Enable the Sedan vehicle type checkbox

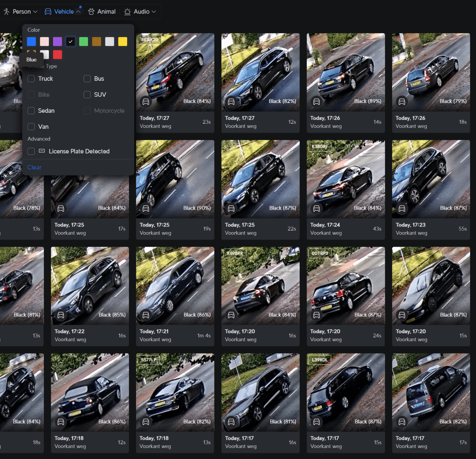[x=31, y=111]
